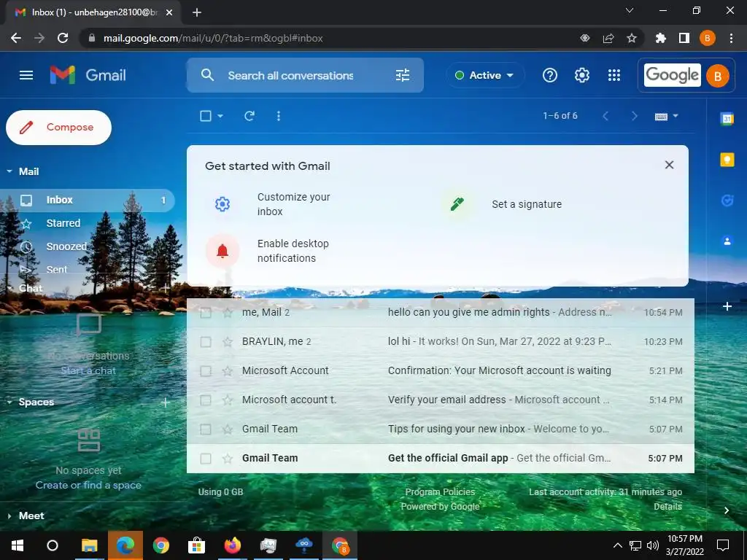The width and height of the screenshot is (747, 560).
Task: Open Google Calendar side panel
Action: coord(727,119)
